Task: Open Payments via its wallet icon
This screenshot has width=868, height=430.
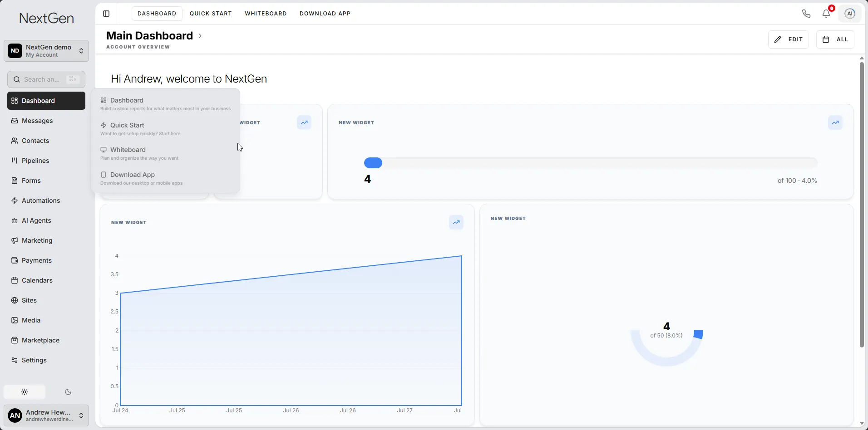Action: point(15,260)
